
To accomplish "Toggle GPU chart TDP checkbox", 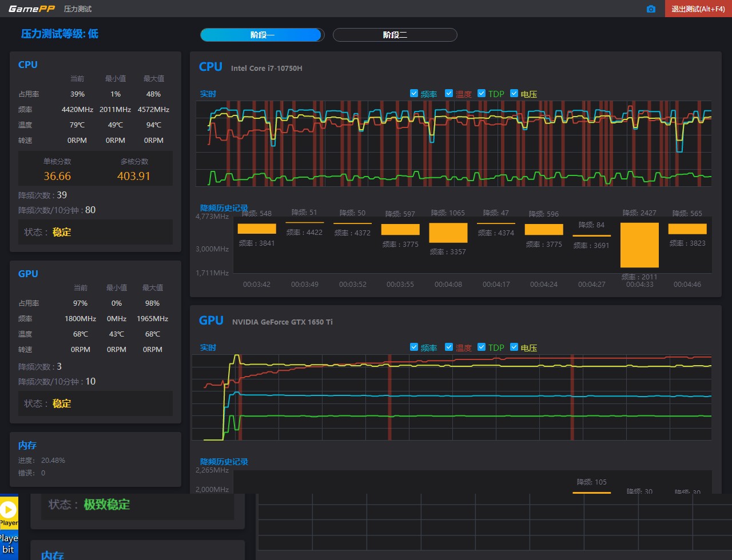I will pyautogui.click(x=482, y=347).
